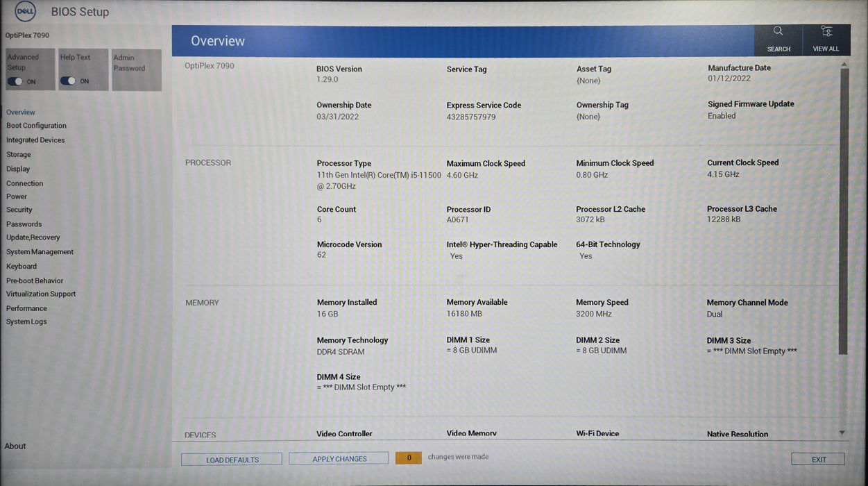The image size is (868, 486).
Task: Click Memory Speed 3200 MHz
Action: [594, 314]
